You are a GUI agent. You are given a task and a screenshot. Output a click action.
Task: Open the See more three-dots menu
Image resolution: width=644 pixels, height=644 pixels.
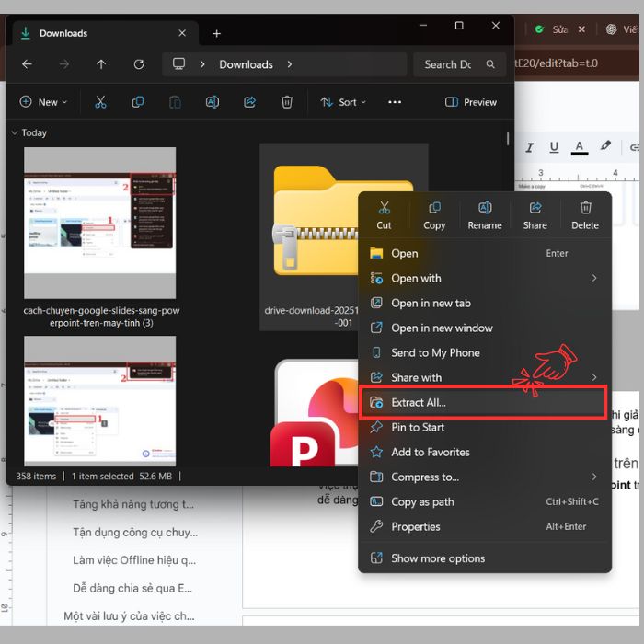[x=395, y=102]
